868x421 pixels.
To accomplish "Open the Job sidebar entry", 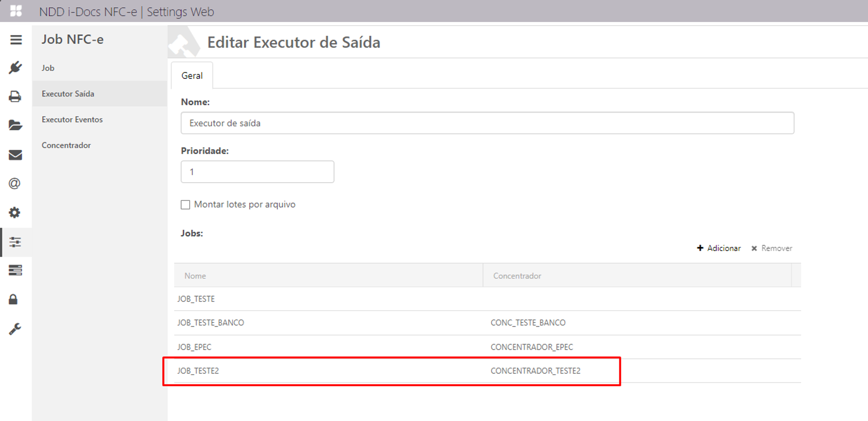I will pyautogui.click(x=48, y=68).
